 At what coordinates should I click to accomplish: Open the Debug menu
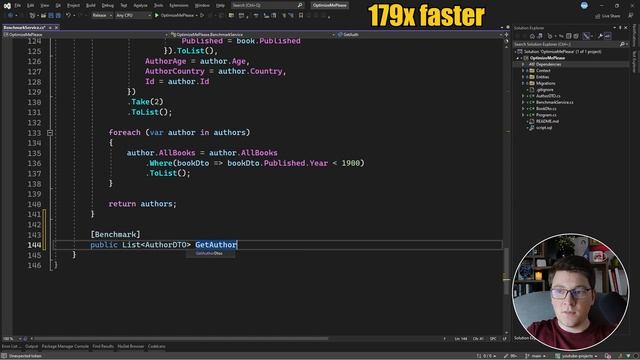[108, 6]
